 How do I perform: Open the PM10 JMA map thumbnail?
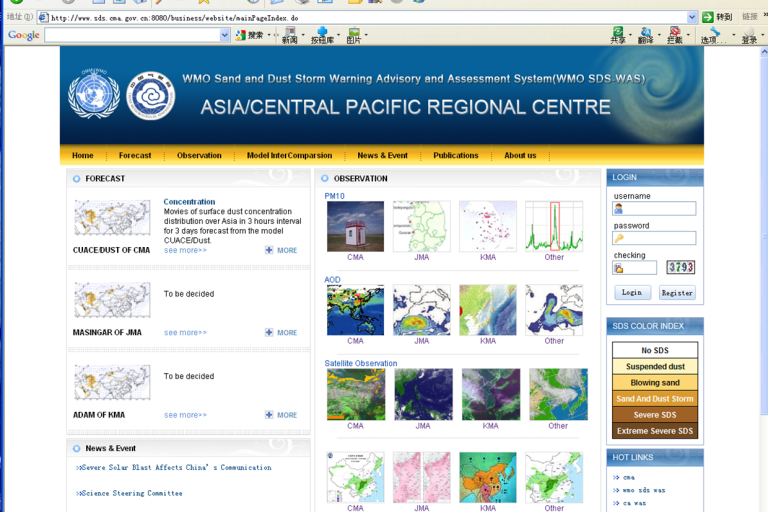pos(422,226)
